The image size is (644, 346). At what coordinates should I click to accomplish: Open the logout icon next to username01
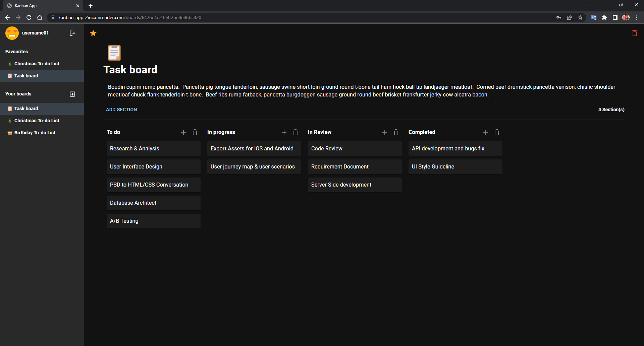click(72, 33)
